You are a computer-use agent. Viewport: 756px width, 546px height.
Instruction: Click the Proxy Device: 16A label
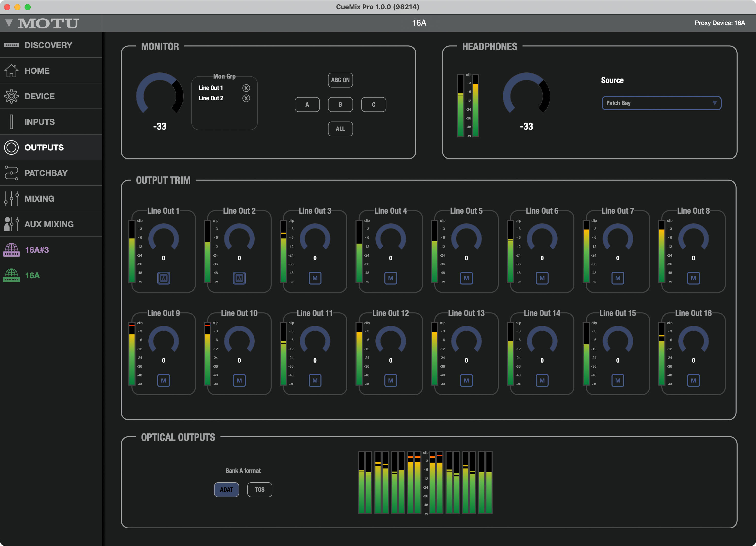tap(719, 23)
